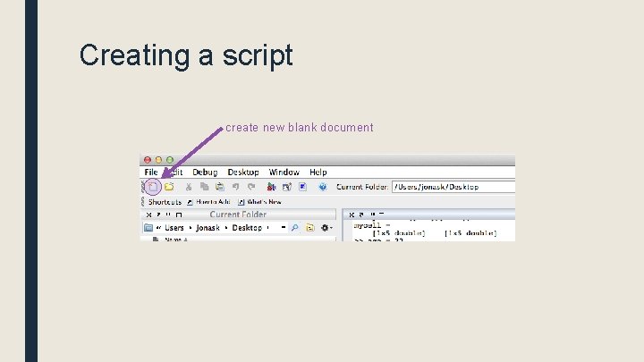Open the Window menu
Image resolution: width=644 pixels, height=362 pixels.
pyautogui.click(x=284, y=172)
